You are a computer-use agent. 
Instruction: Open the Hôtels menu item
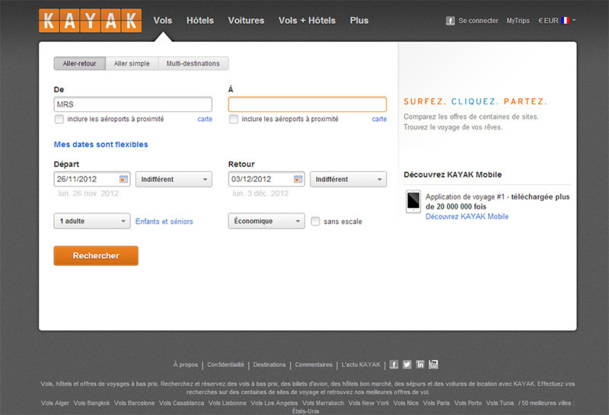point(200,20)
